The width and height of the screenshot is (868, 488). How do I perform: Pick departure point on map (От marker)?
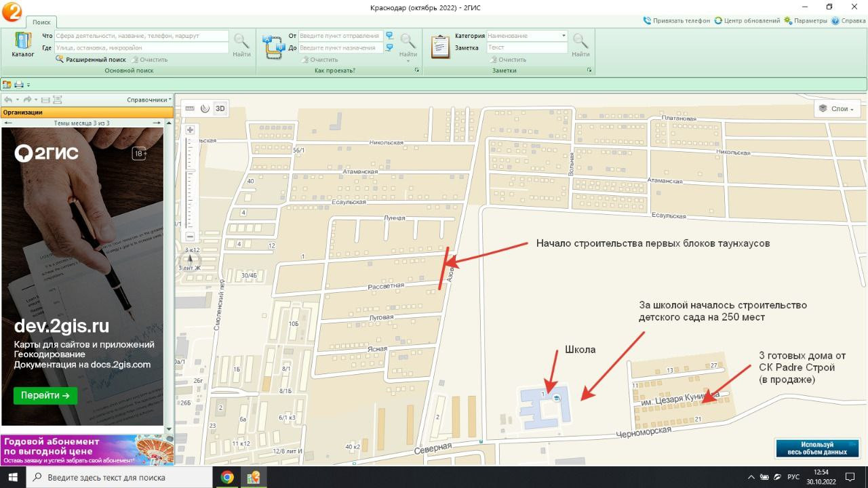coord(389,35)
